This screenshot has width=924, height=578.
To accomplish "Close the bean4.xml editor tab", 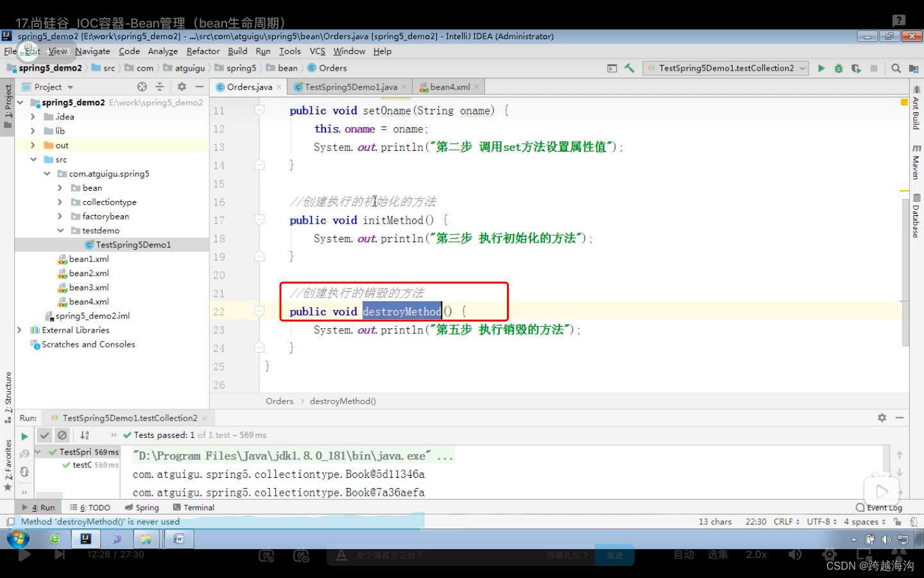I will pos(477,87).
